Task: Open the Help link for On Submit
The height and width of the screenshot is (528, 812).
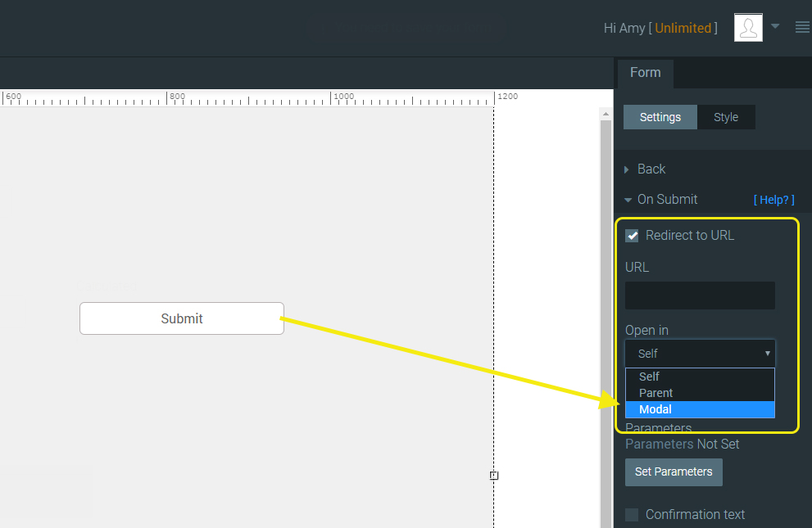Action: (x=773, y=200)
